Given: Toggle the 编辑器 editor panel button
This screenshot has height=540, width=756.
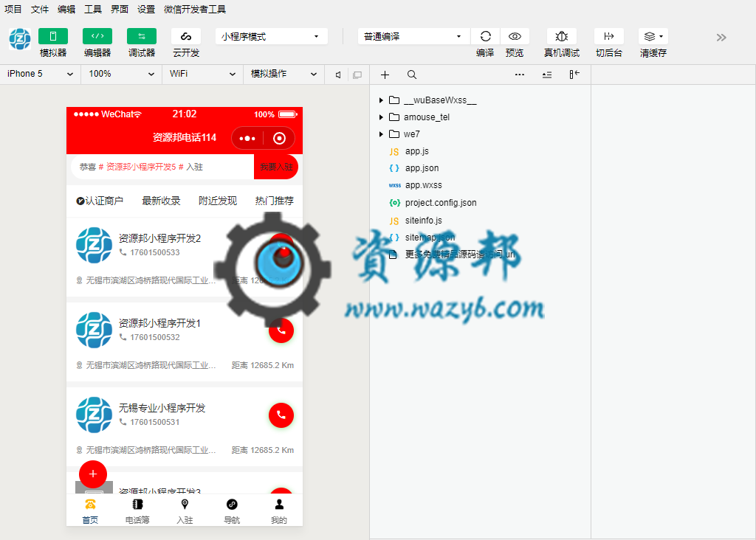Looking at the screenshot, I should (97, 36).
